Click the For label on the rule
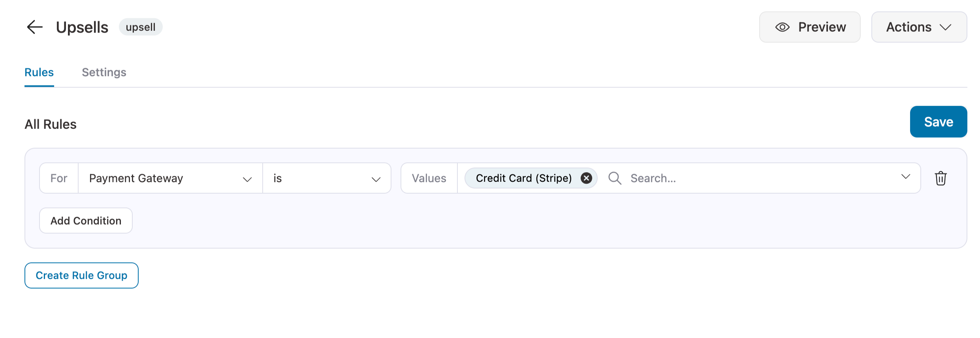Image resolution: width=980 pixels, height=338 pixels. tap(59, 178)
